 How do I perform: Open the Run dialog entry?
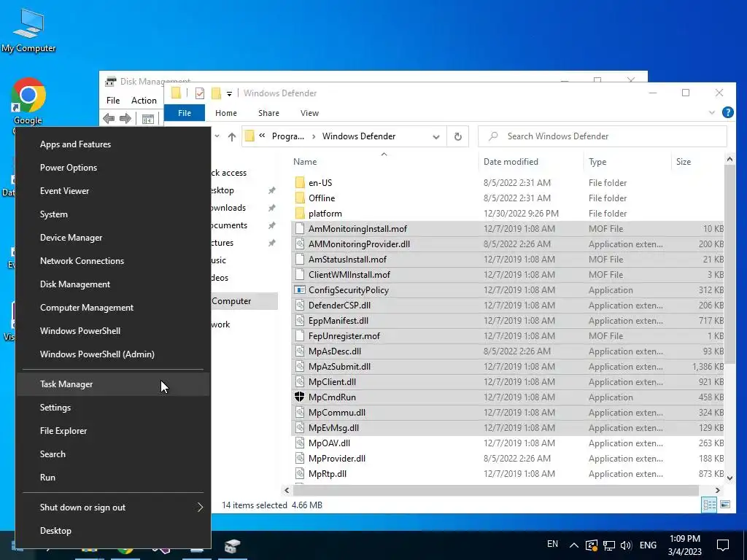point(113,478)
